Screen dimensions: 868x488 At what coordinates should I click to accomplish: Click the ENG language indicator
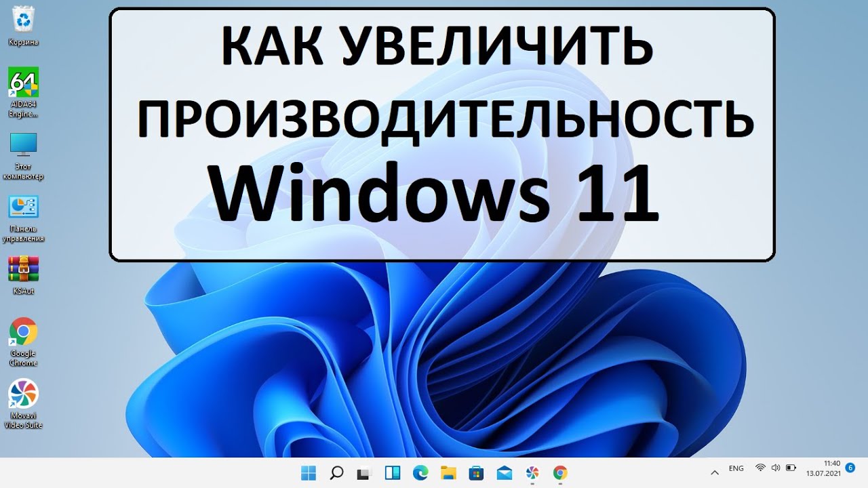tap(736, 468)
